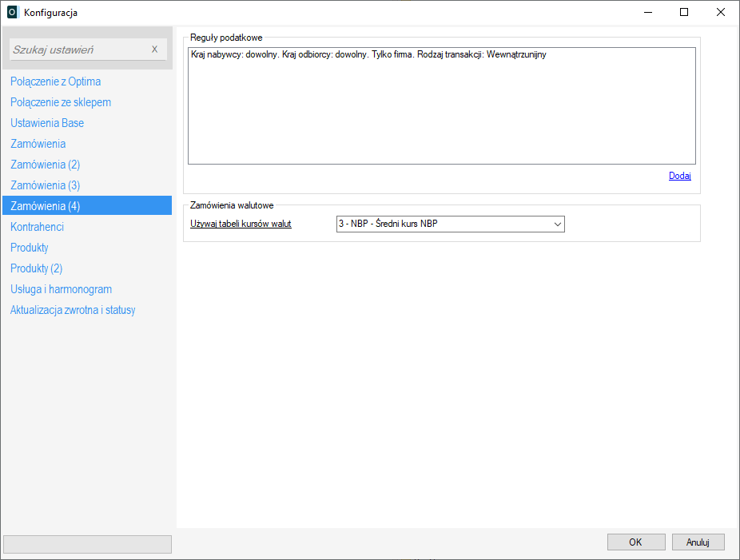This screenshot has width=740, height=560.
Task: Open Aktualizacja zwrotna i statusy
Action: [x=73, y=310]
